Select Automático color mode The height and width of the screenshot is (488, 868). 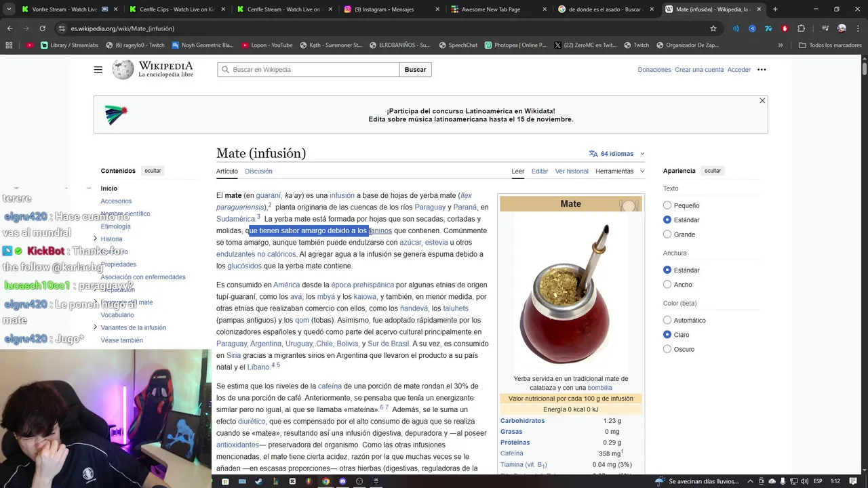(667, 320)
